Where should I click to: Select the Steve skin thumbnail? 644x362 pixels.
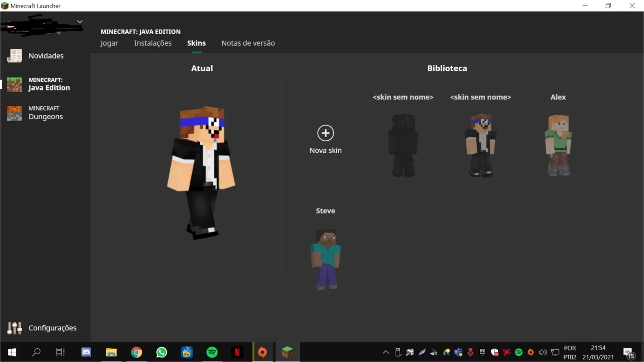pos(326,259)
